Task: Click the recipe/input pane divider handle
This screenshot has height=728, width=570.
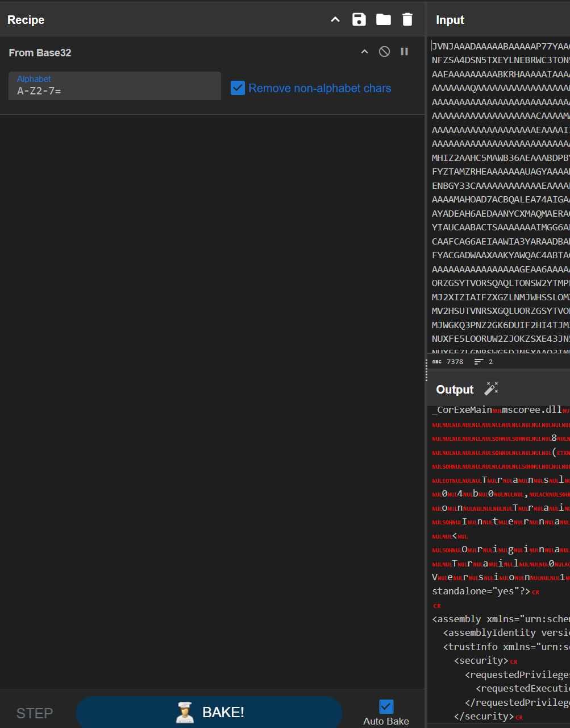Action: tap(426, 370)
